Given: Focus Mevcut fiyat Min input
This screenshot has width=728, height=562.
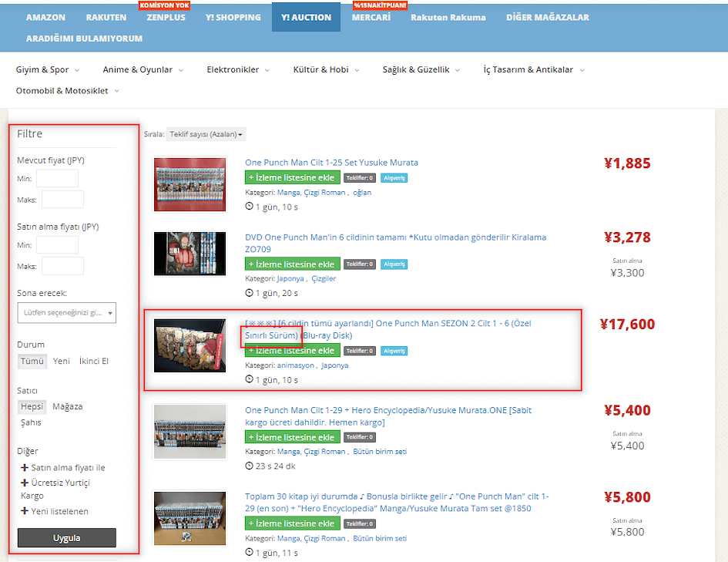Looking at the screenshot, I should (x=57, y=178).
